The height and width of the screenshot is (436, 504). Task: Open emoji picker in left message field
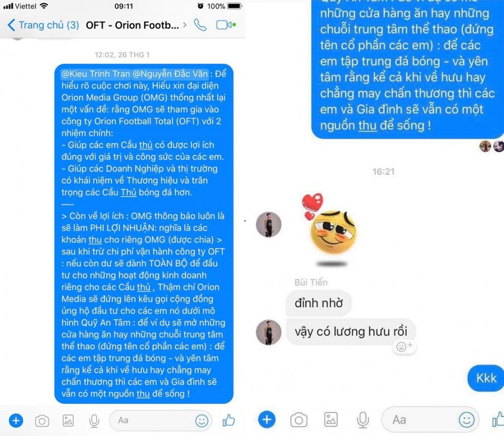click(x=202, y=420)
